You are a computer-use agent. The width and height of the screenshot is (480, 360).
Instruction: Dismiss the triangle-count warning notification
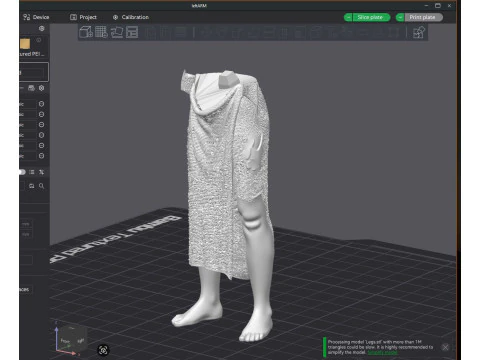445,347
